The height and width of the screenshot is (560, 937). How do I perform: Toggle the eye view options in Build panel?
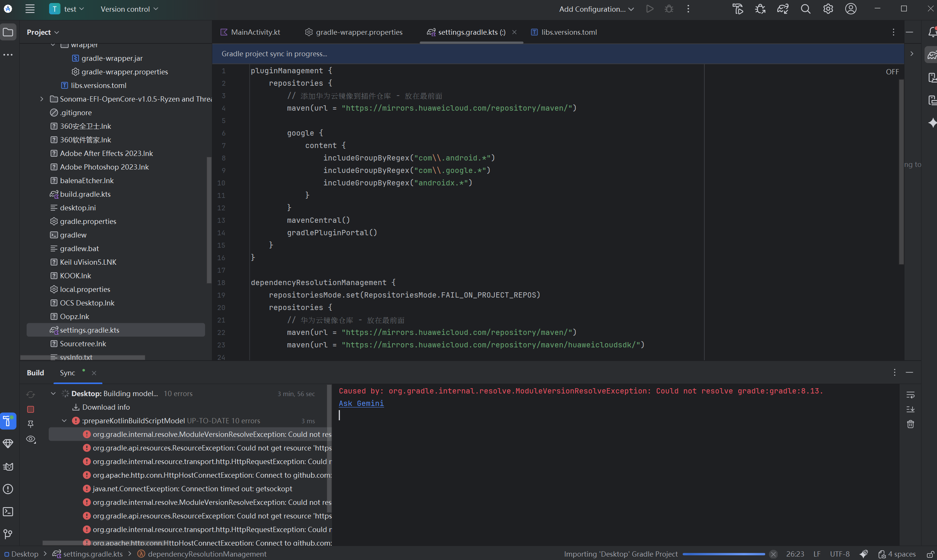pos(31,439)
